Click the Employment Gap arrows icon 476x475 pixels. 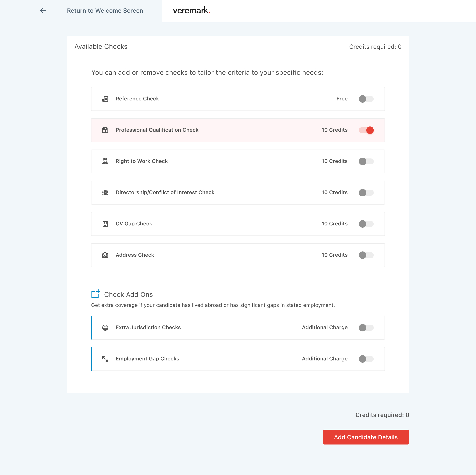[x=105, y=359]
